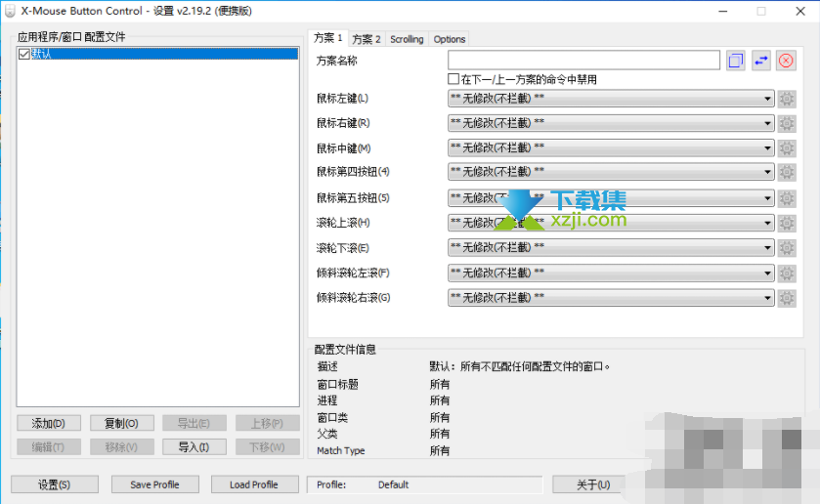Viewport: 820px width, 504px height.
Task: Expand the 鼠标中键(M) action dropdown
Action: (611, 147)
